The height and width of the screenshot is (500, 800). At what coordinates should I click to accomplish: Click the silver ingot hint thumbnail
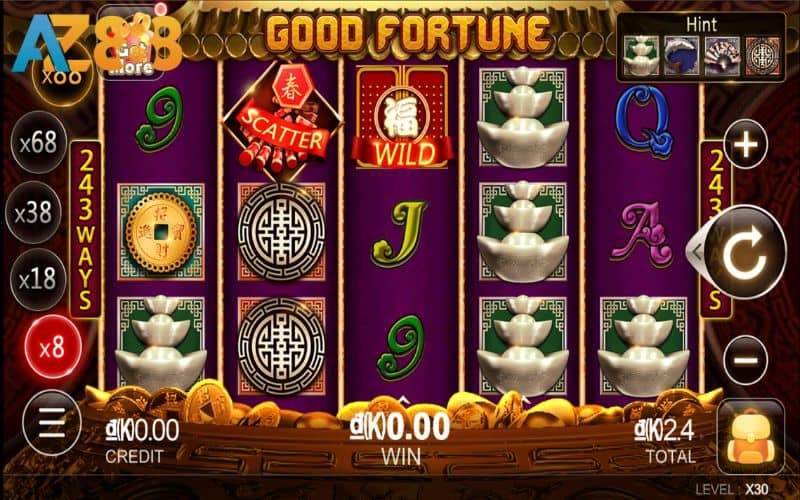click(641, 57)
